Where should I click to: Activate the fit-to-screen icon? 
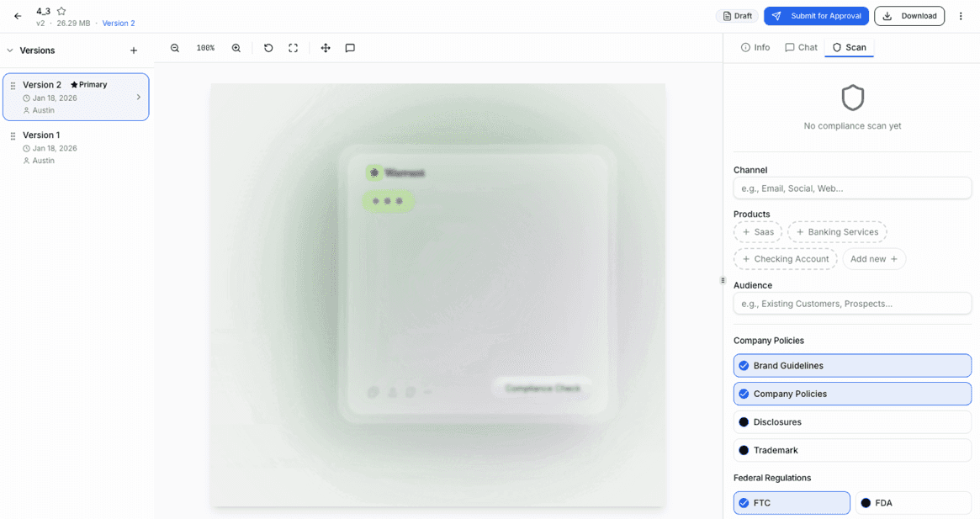tap(293, 48)
